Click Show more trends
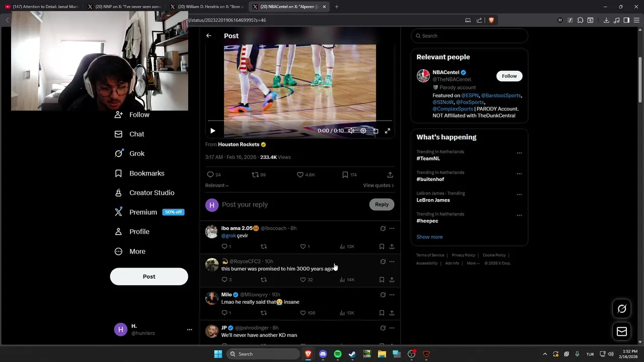 [429, 237]
